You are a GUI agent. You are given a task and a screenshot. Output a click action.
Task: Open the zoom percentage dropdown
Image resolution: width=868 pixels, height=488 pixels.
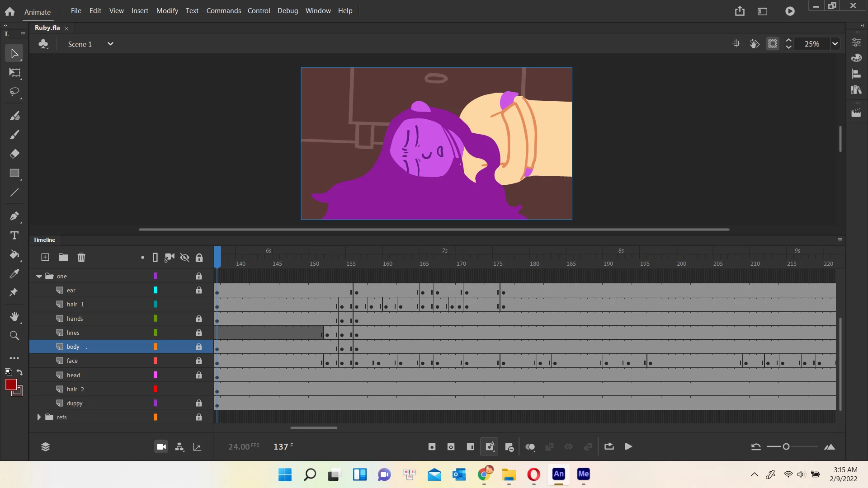(835, 44)
